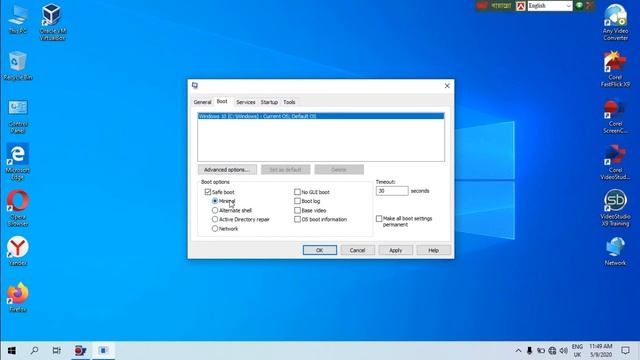Image resolution: width=640 pixels, height=360 pixels.
Task: Click the microphone tray icon
Action: coord(529,351)
